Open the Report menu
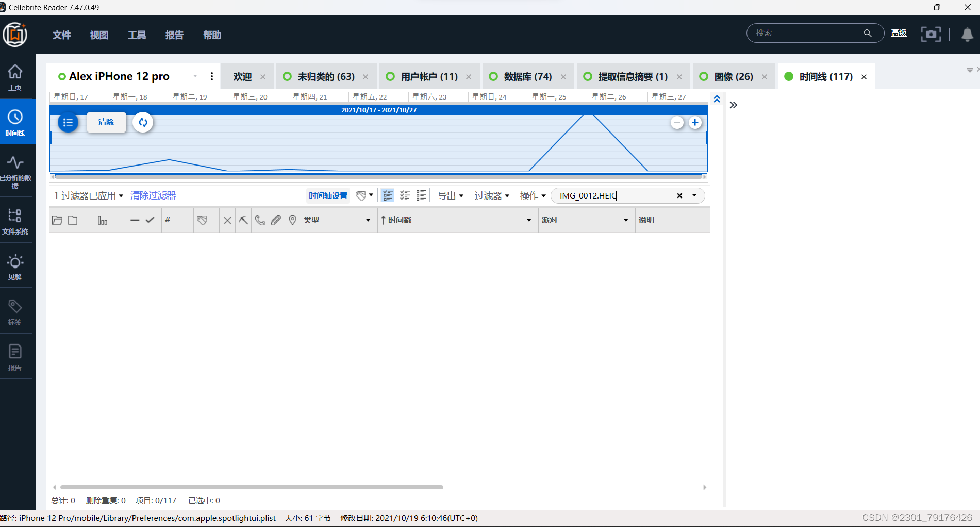 click(x=175, y=35)
